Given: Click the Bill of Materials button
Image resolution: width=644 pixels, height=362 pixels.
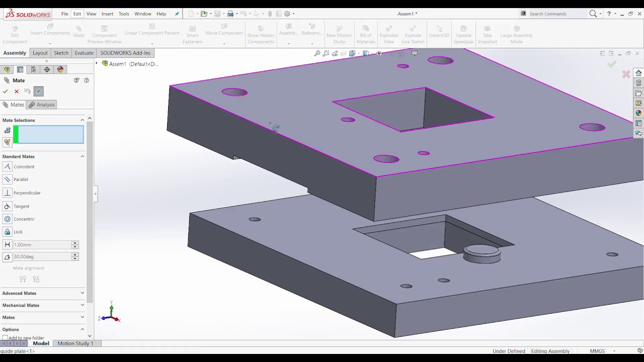Looking at the screenshot, I should pyautogui.click(x=366, y=35).
